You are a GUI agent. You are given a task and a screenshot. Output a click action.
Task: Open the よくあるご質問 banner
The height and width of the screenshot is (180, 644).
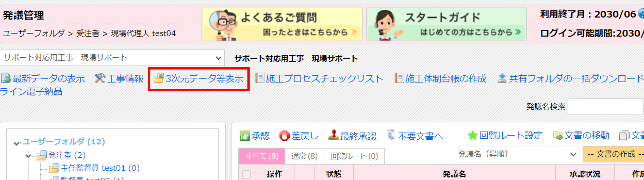[x=282, y=24]
